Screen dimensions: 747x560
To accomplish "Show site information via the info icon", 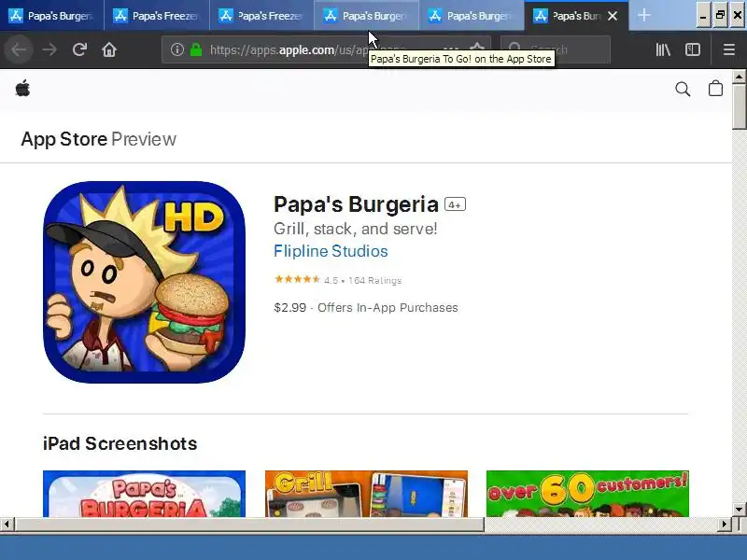I will click(x=177, y=49).
